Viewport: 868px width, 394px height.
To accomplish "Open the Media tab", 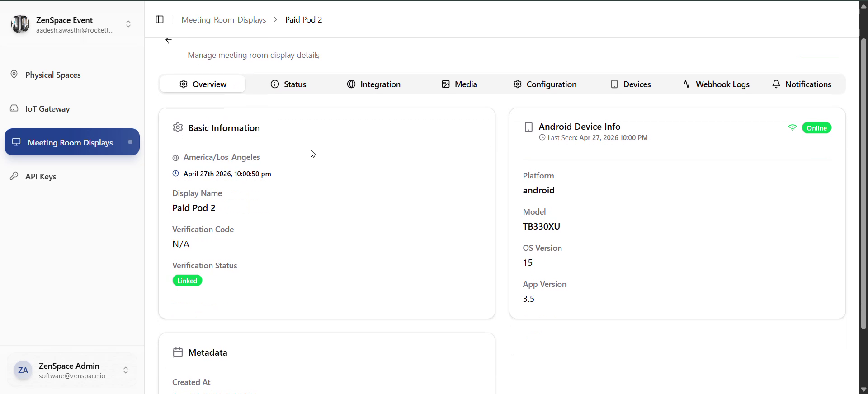I will 459,84.
